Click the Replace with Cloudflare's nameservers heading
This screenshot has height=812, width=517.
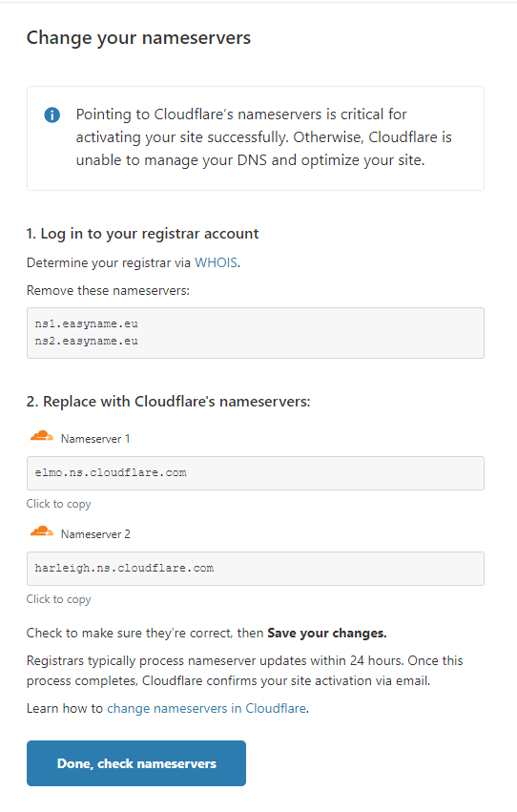tap(168, 402)
